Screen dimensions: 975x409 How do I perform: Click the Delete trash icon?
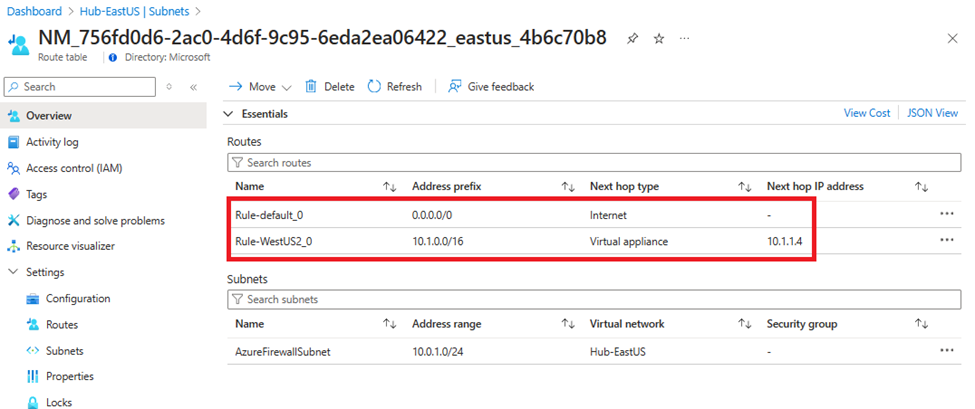(x=312, y=87)
